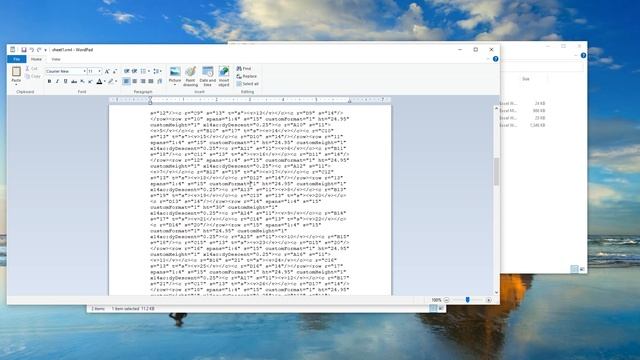Click the ruler's right indent marker
Image resolution: width=640 pixels, height=360 pixels.
click(x=349, y=101)
